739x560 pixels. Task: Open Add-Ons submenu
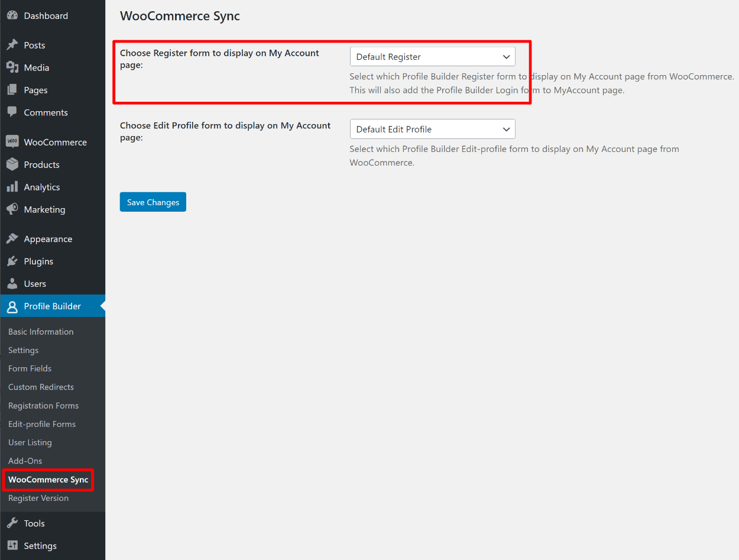click(25, 461)
